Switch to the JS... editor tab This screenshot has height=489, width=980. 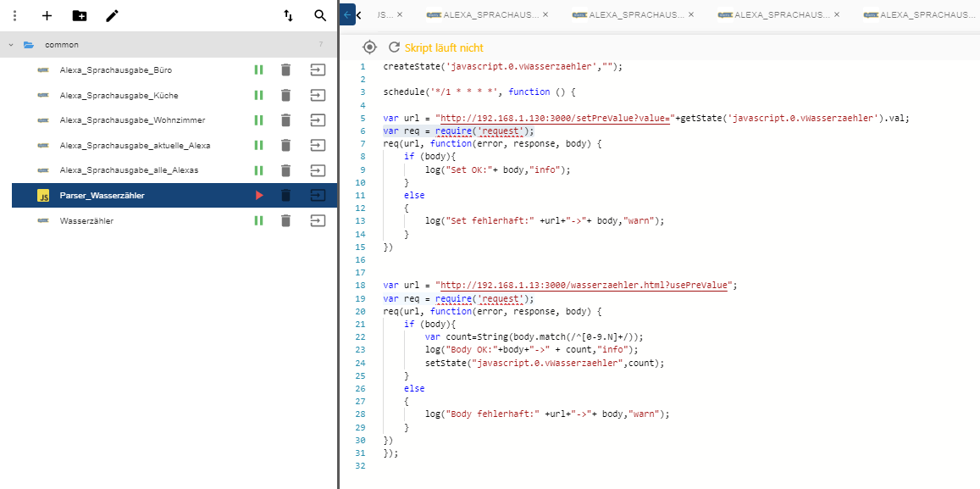click(x=385, y=14)
